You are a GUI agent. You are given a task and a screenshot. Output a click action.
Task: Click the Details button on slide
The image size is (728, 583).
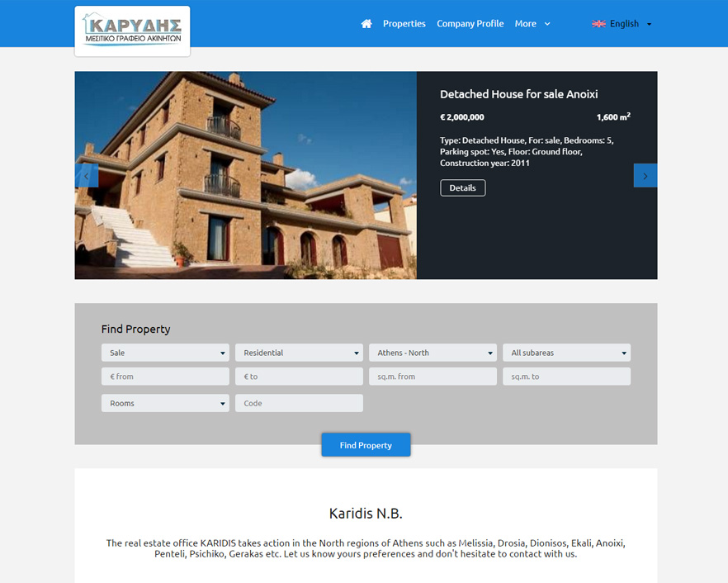click(x=463, y=187)
